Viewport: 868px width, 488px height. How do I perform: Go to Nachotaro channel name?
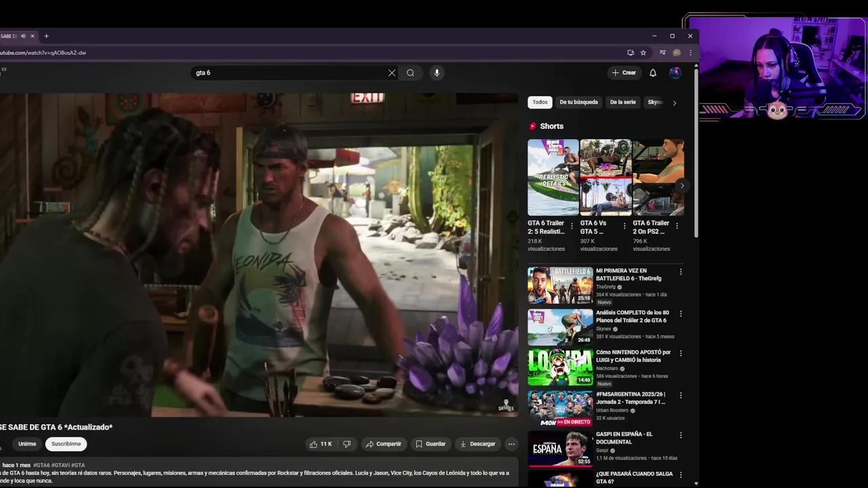(x=608, y=369)
